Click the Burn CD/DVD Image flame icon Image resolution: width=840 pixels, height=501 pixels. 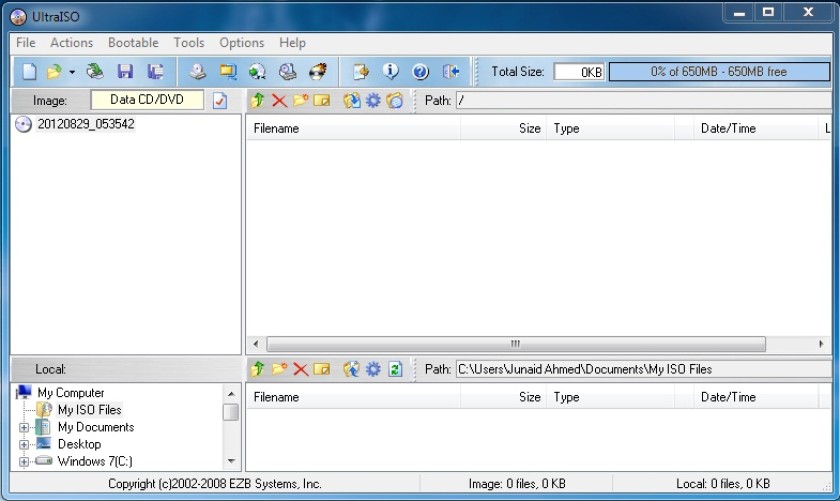pos(318,71)
